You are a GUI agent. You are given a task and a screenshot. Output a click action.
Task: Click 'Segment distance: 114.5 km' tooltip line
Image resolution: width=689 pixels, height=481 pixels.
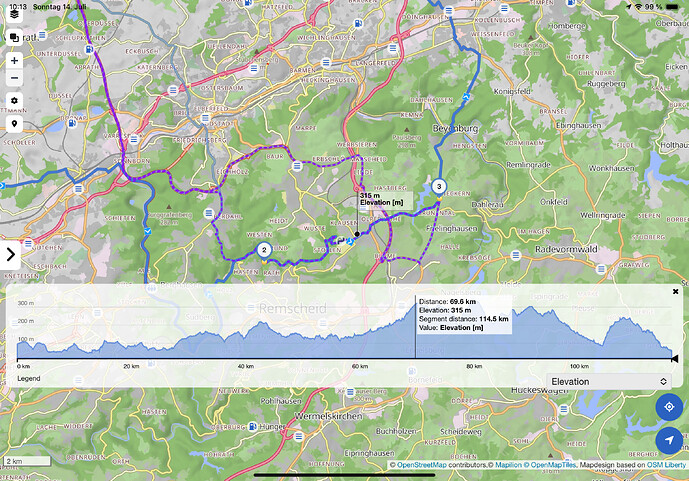coord(464,319)
